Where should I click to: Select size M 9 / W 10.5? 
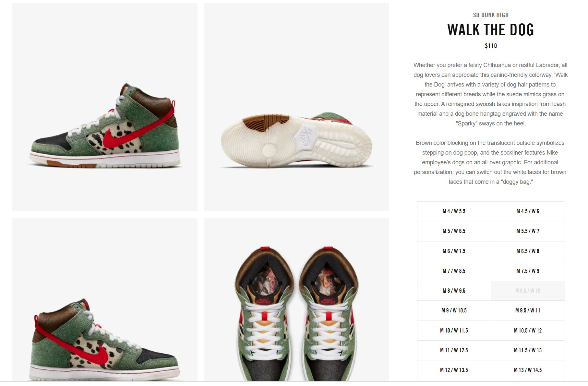(454, 310)
